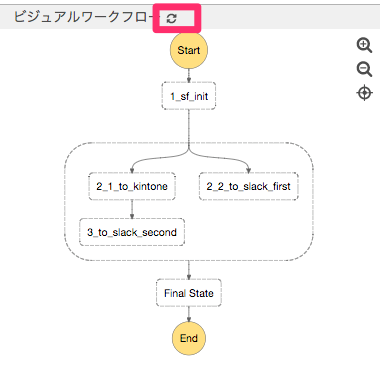
Task: Zoom in with the magnifier plus icon
Action: tap(364, 45)
